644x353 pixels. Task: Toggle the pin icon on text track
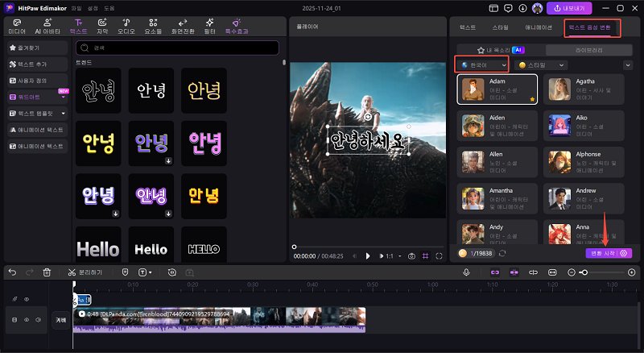(x=14, y=299)
